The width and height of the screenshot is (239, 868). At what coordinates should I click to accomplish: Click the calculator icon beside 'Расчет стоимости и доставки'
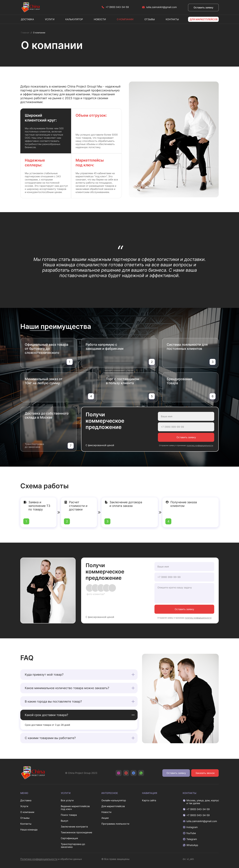tap(66, 502)
